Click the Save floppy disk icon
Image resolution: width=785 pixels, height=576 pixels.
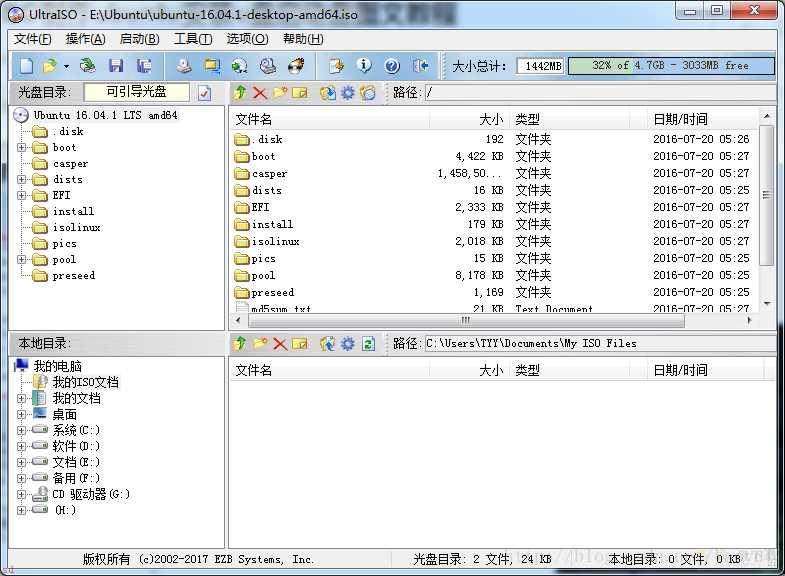[x=116, y=66]
